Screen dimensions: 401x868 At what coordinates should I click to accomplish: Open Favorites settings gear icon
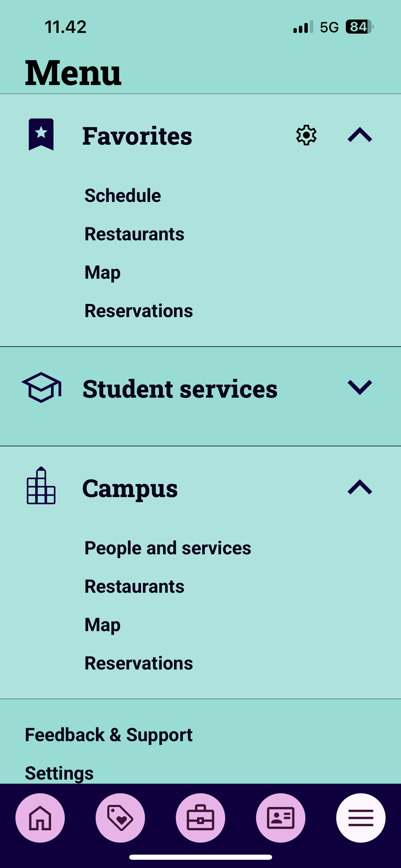[x=306, y=135]
